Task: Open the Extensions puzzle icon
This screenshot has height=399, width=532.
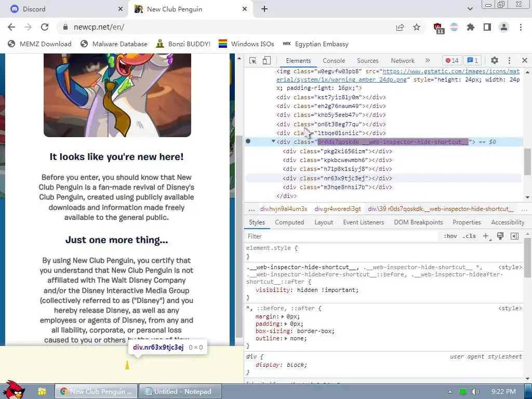Action: point(471,27)
